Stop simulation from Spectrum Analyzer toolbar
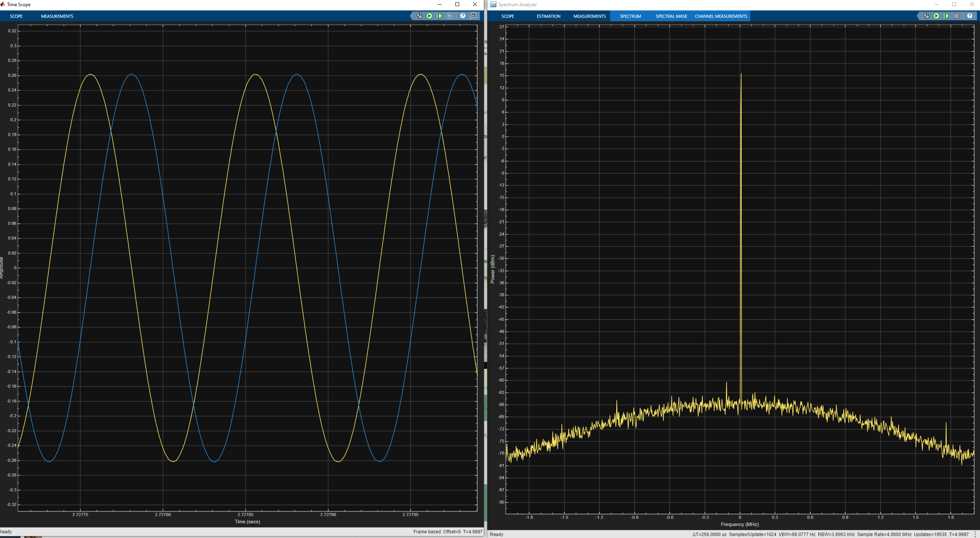 click(956, 16)
